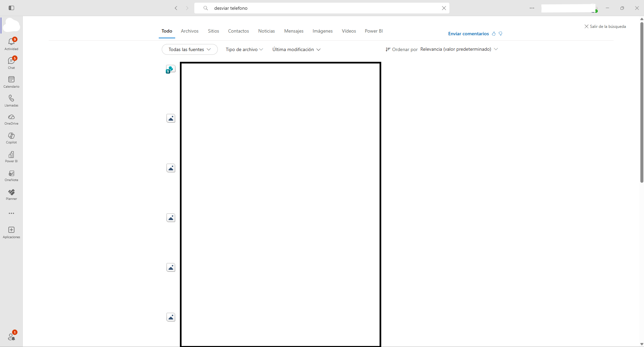
Task: Expand the Última modificación filter
Action: 296,49
